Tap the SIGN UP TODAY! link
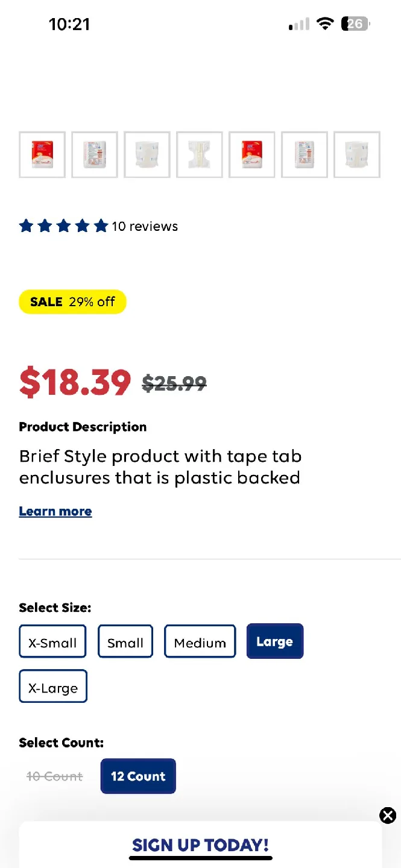This screenshot has height=868, width=401. click(200, 844)
